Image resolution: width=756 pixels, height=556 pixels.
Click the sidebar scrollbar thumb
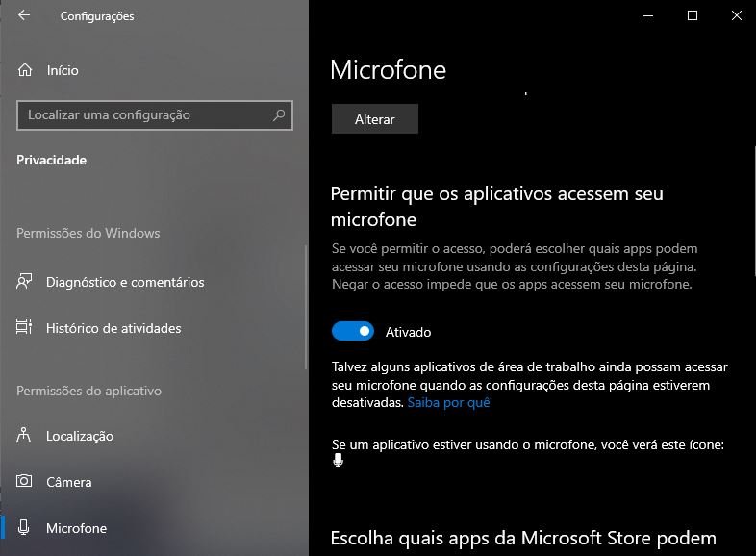click(306, 308)
